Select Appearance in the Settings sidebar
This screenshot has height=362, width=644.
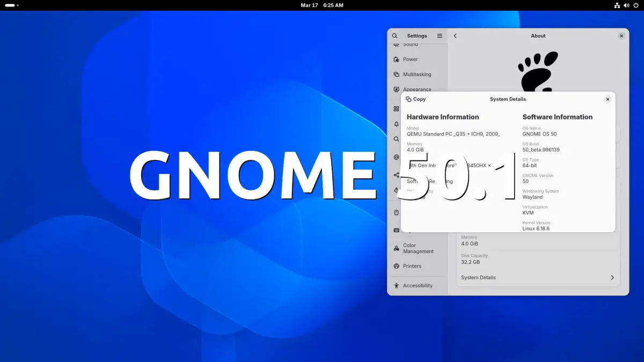coord(416,90)
